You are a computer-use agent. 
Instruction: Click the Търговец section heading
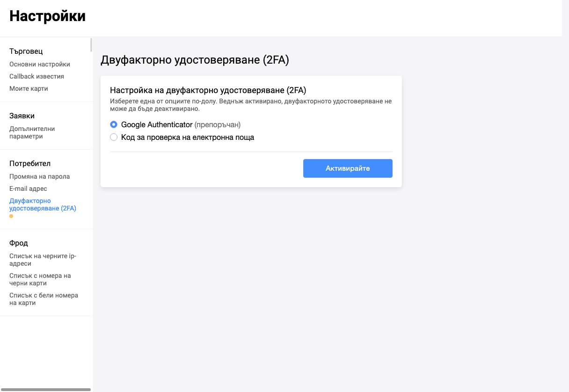(26, 51)
